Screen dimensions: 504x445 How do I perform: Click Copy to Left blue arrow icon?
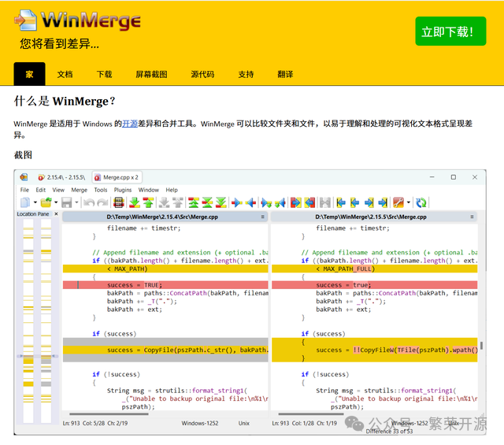pos(250,202)
